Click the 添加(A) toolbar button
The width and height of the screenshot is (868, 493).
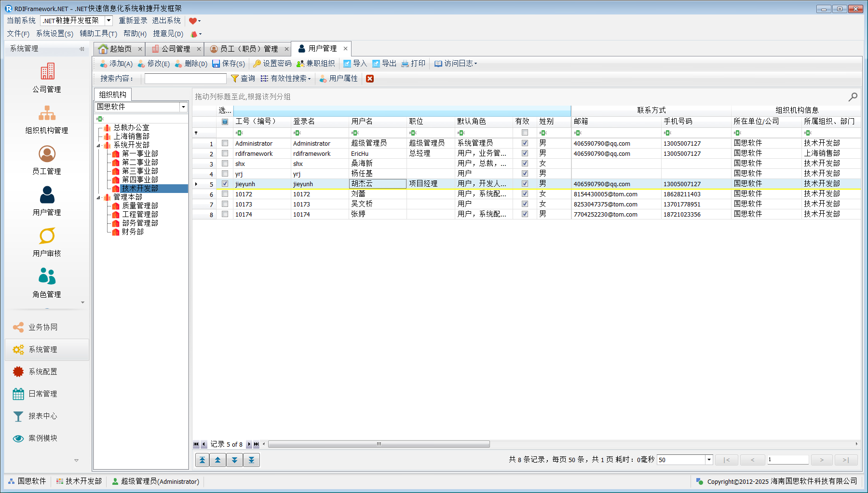coord(116,64)
